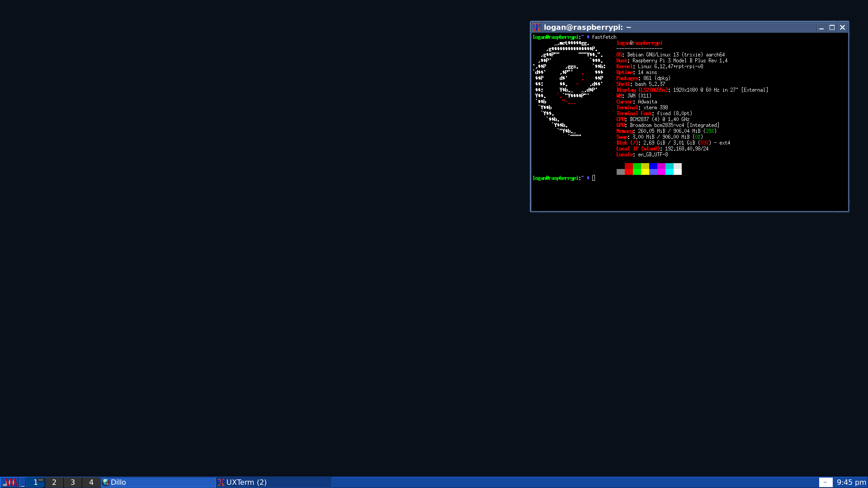Click the UXTerm X icon in taskbar
Screen dimensions: 868x488
[x=221, y=482]
